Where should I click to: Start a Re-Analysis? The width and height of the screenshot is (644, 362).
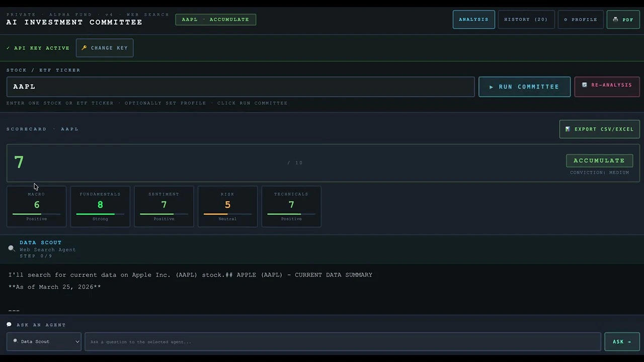pos(607,86)
